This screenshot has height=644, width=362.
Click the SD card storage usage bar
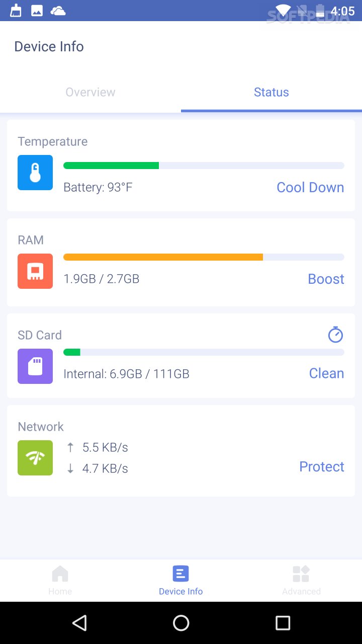pos(204,352)
